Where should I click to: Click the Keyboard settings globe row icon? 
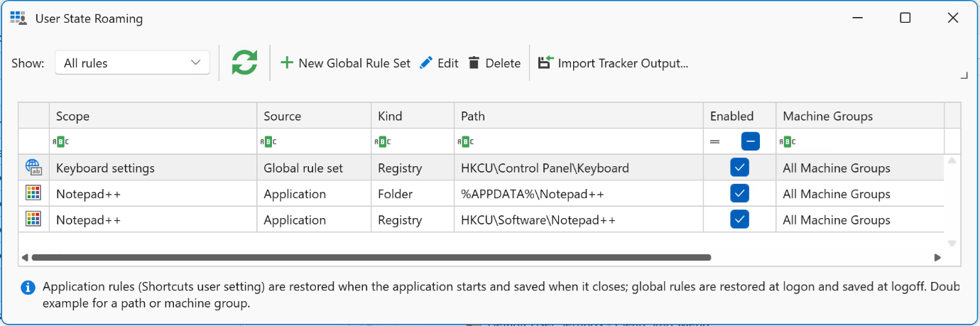click(33, 168)
